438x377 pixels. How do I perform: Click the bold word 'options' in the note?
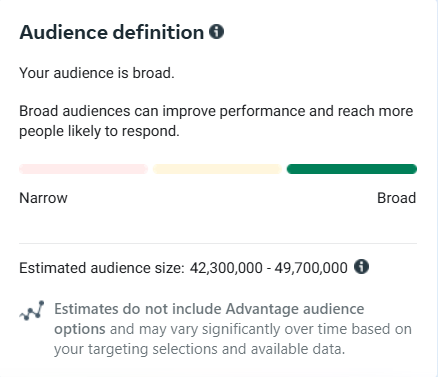click(x=80, y=330)
